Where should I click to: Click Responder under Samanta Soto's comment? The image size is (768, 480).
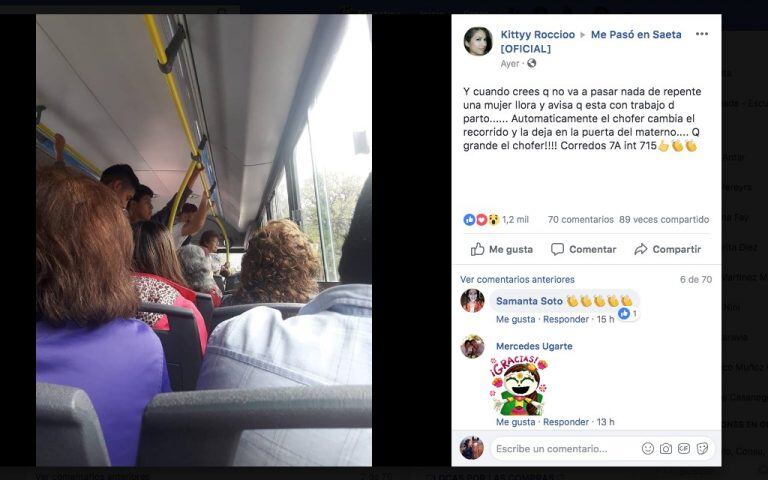566,319
